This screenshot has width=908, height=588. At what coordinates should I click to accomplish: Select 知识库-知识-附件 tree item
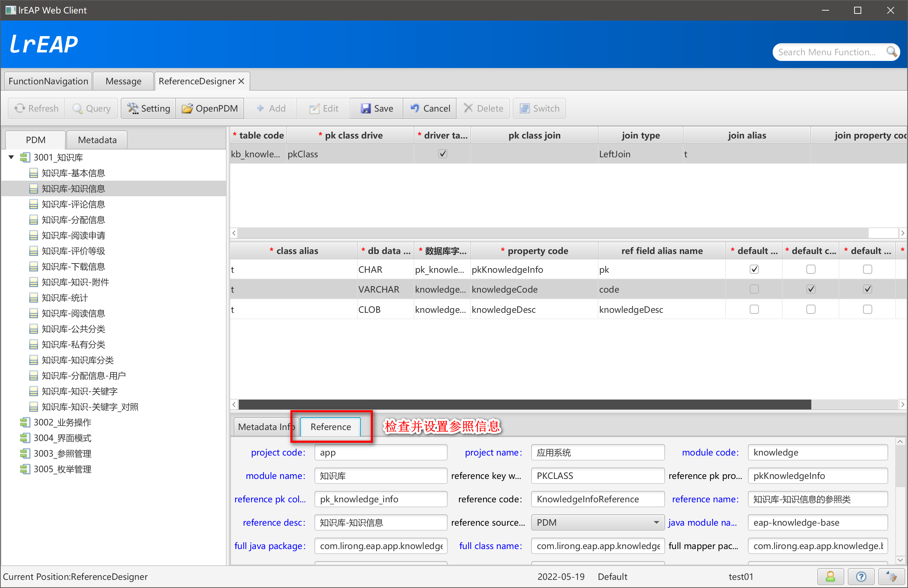coord(75,282)
